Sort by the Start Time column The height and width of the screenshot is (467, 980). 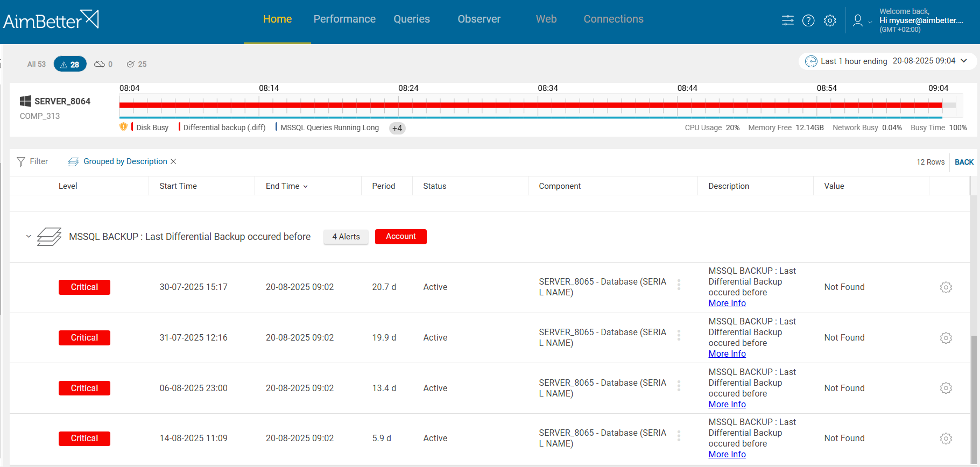[178, 186]
